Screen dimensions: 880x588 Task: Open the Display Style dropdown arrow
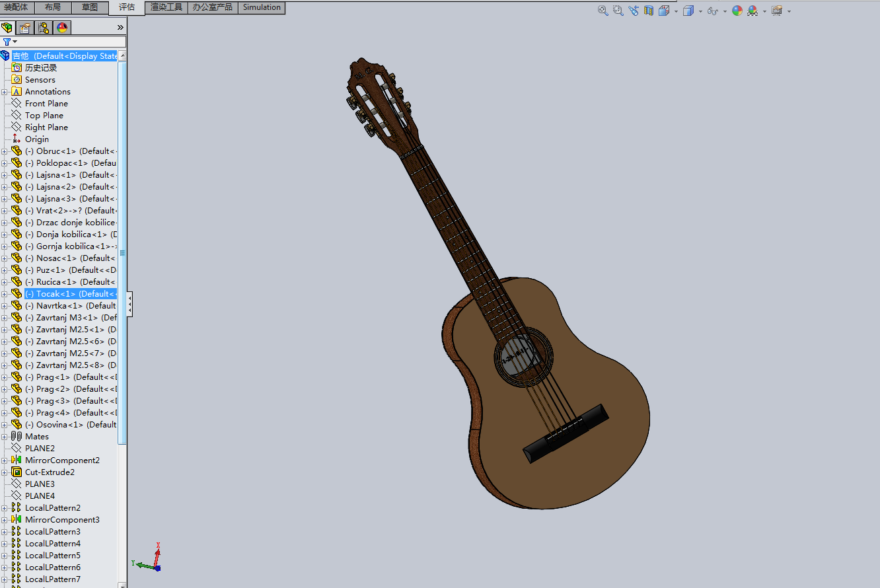[x=700, y=11]
